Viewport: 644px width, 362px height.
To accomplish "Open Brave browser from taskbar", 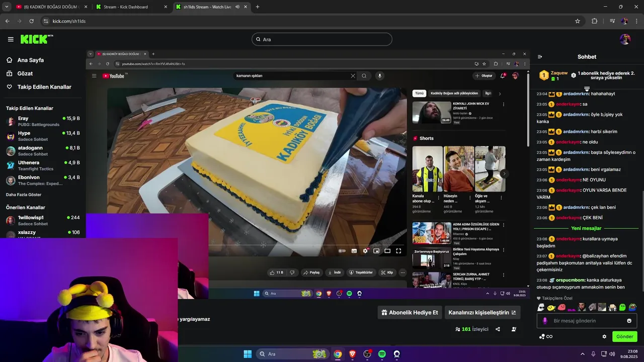I will (x=352, y=354).
